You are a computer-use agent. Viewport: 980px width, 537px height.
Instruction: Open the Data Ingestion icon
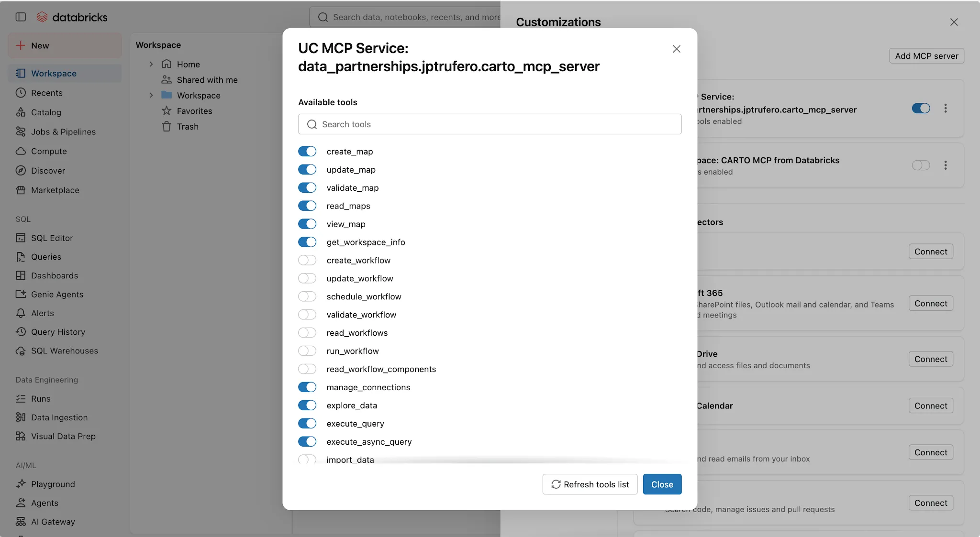click(21, 417)
